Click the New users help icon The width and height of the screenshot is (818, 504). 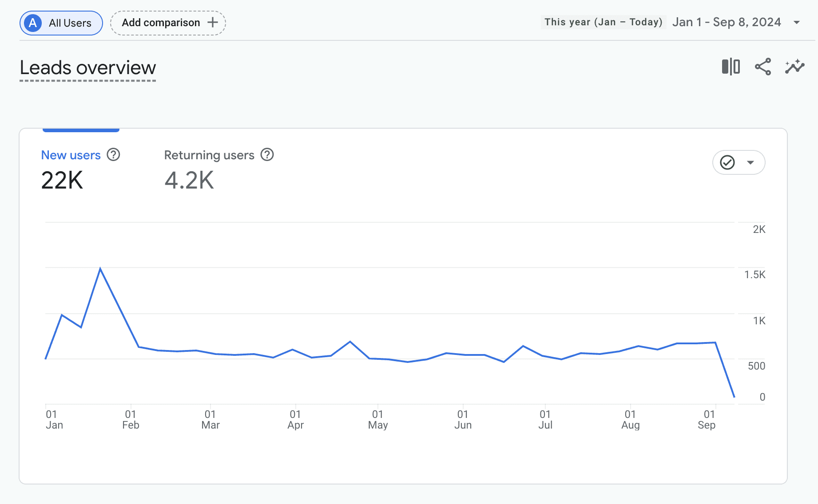[x=114, y=155]
